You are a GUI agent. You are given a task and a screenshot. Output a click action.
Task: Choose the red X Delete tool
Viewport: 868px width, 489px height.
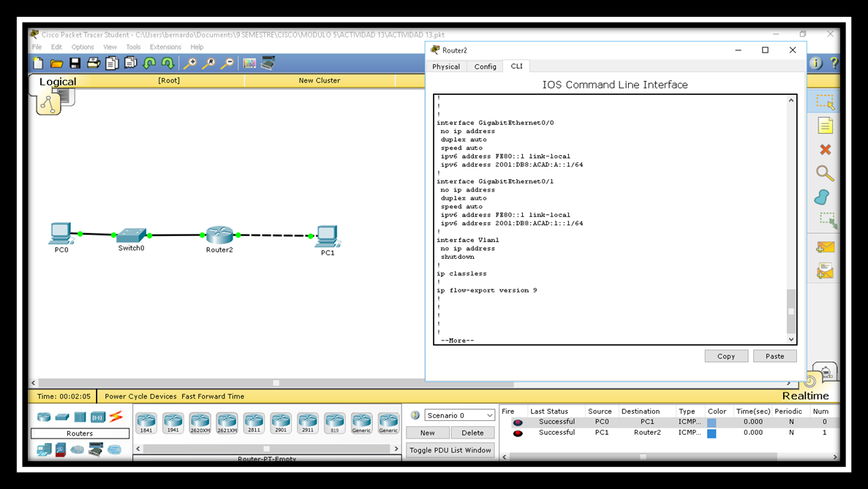point(826,149)
